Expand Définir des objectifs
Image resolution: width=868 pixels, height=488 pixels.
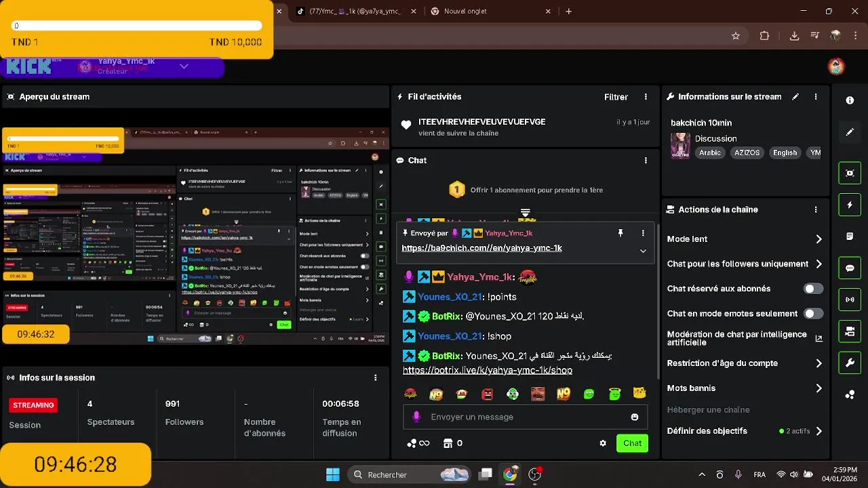point(745,431)
